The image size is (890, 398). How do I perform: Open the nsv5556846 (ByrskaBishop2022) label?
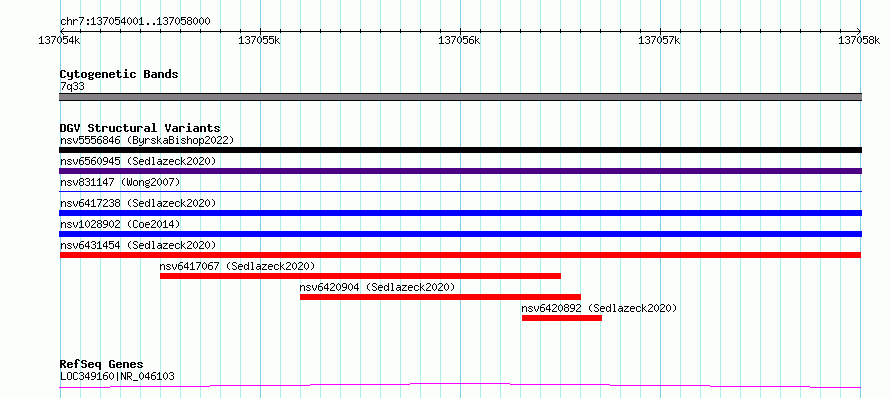click(147, 140)
